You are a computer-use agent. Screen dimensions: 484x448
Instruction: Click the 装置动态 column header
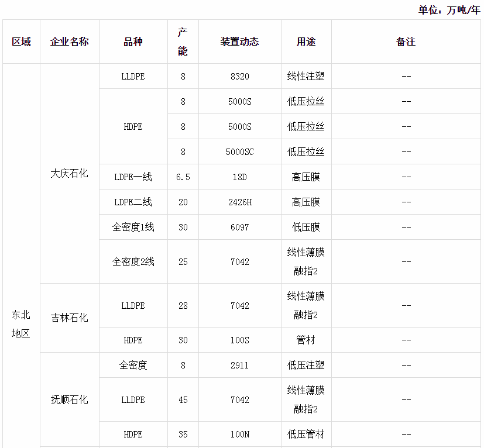click(239, 42)
